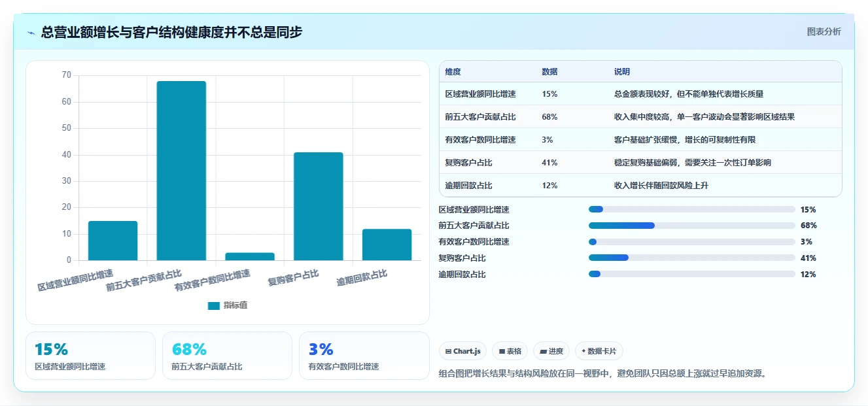The image size is (868, 406).
Task: Click the 图表分析 label in header
Action: (824, 31)
